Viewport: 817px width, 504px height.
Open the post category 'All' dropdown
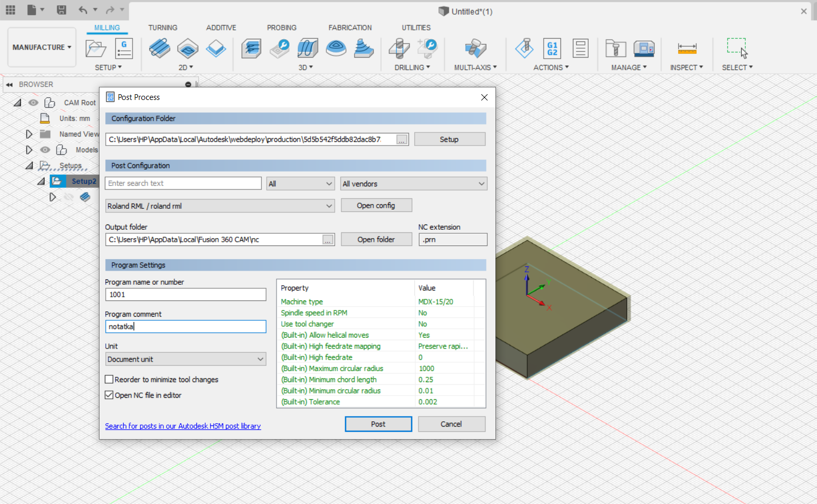point(300,184)
